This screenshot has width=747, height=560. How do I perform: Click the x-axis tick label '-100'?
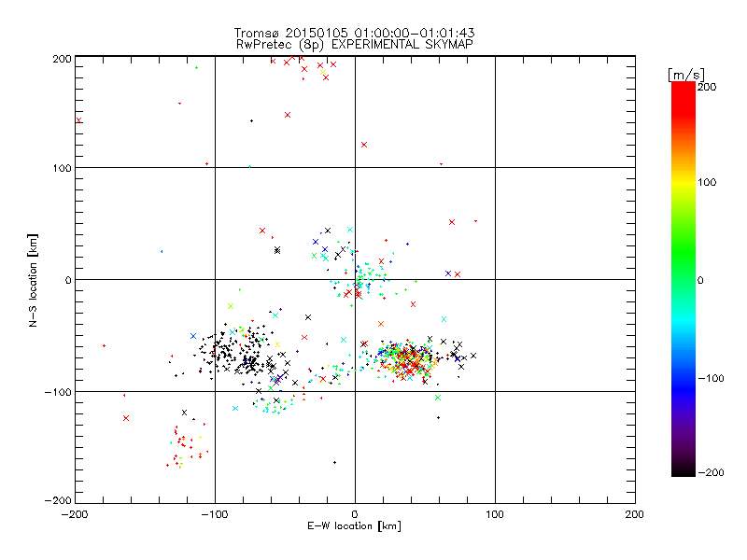coord(215,514)
